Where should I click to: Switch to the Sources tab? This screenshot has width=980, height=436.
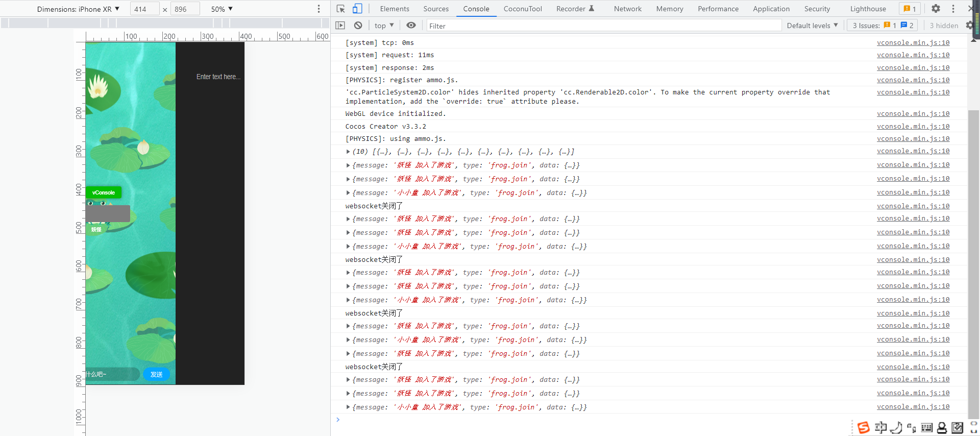(436, 9)
